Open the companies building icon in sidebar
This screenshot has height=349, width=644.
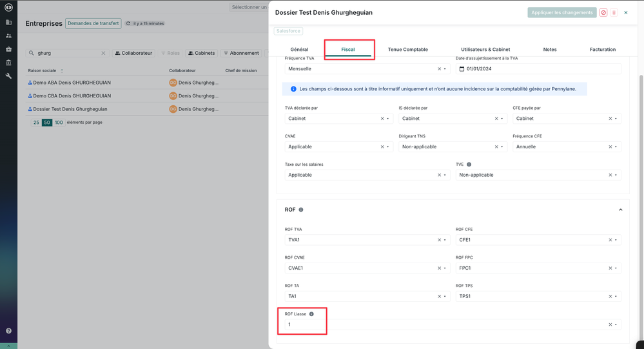point(8,22)
